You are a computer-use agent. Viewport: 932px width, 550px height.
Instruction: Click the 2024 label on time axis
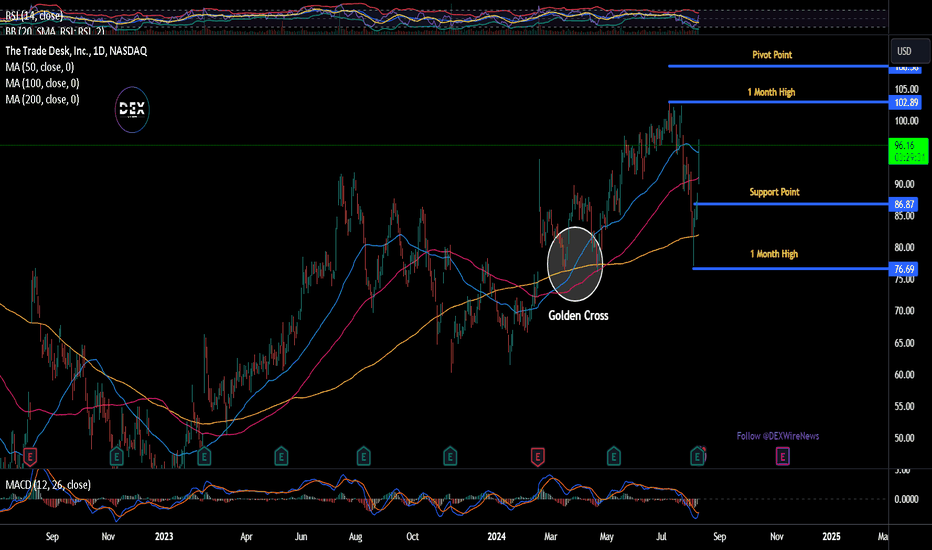pyautogui.click(x=496, y=536)
